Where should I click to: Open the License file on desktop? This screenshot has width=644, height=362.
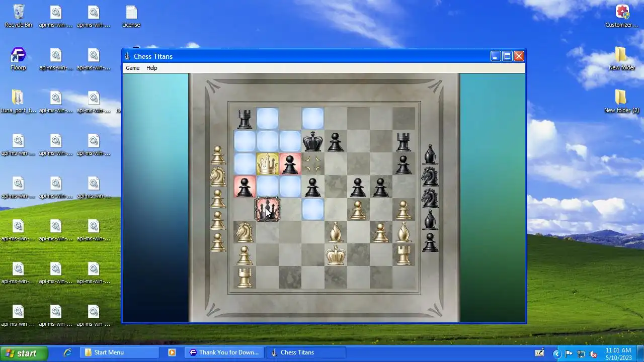coord(131,16)
